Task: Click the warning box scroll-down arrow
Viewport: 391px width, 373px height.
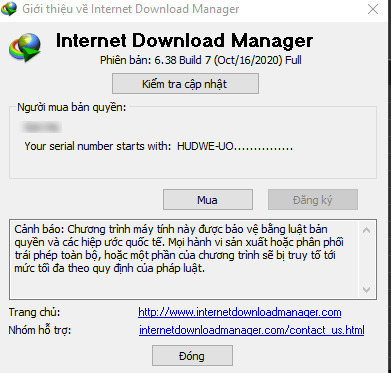Action: pyautogui.click(x=367, y=289)
